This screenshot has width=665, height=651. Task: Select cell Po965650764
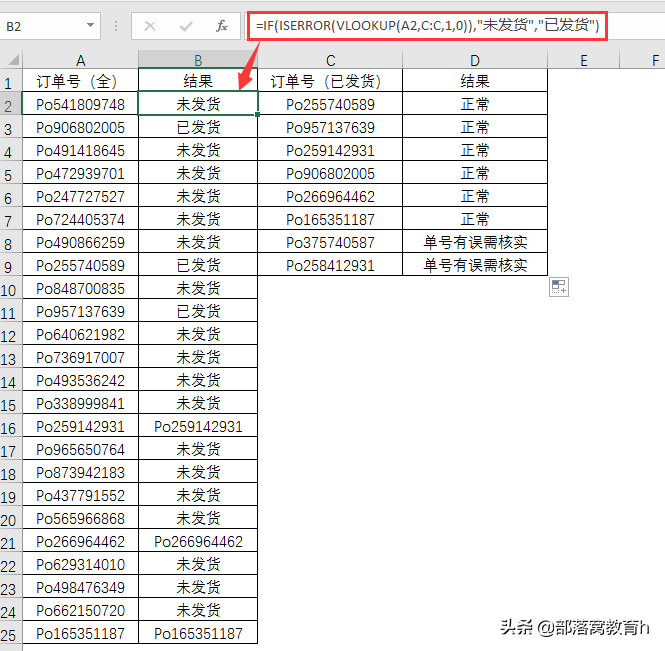pyautogui.click(x=80, y=449)
